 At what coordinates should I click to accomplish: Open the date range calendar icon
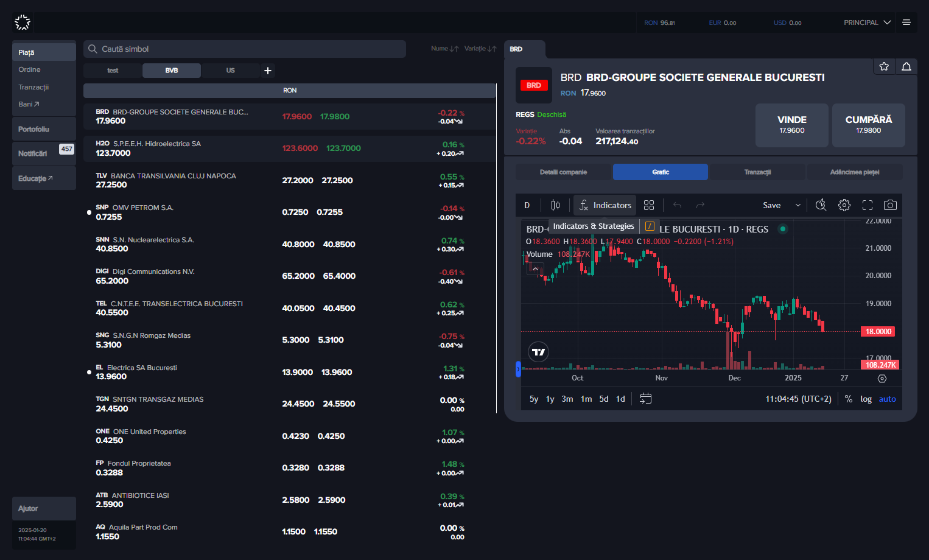click(x=646, y=399)
